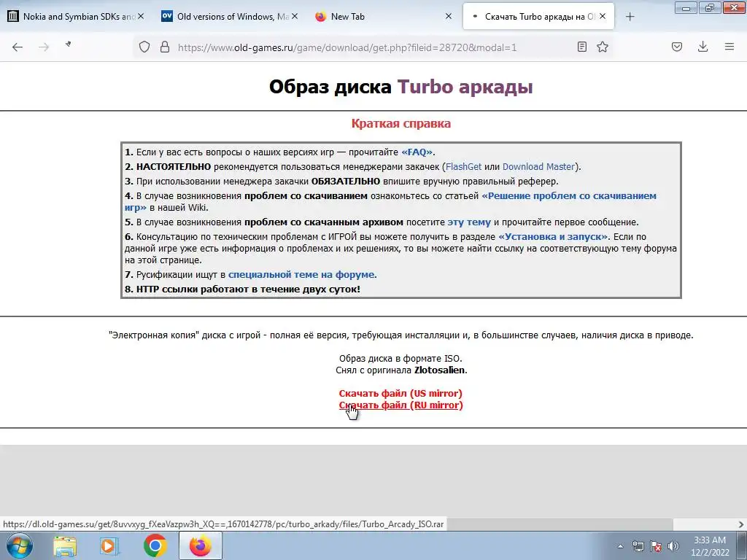Close the Nokia and Symbian SDKs tab
This screenshot has height=560, width=747.
(x=141, y=16)
